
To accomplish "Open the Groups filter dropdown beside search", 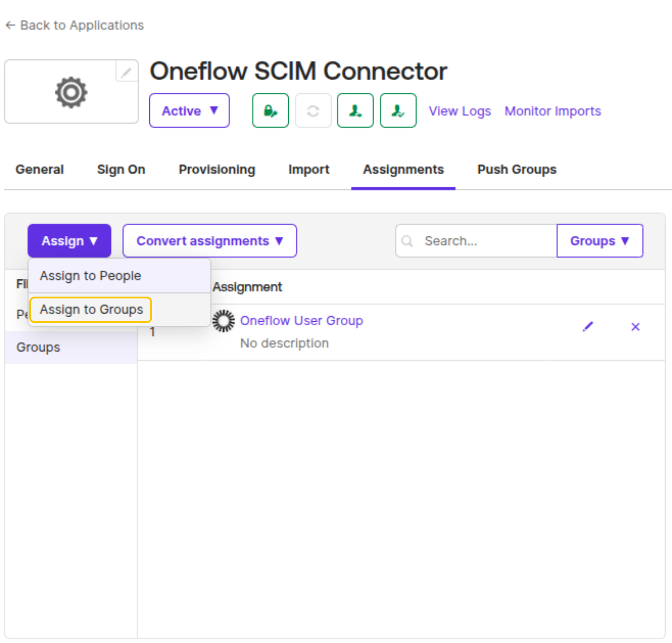I will [x=599, y=241].
